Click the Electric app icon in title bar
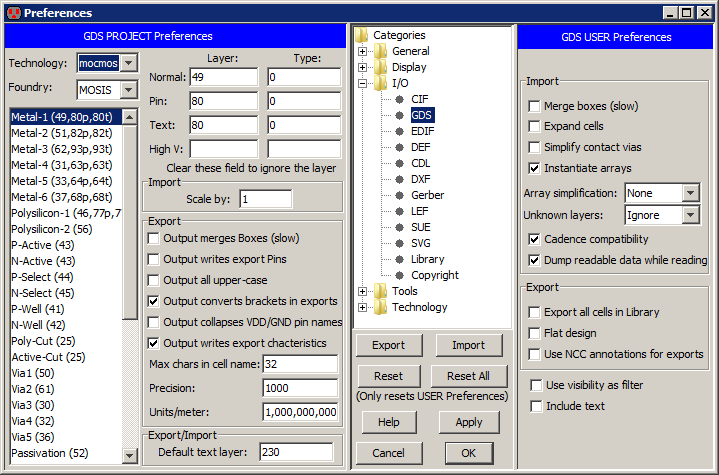 (12, 13)
